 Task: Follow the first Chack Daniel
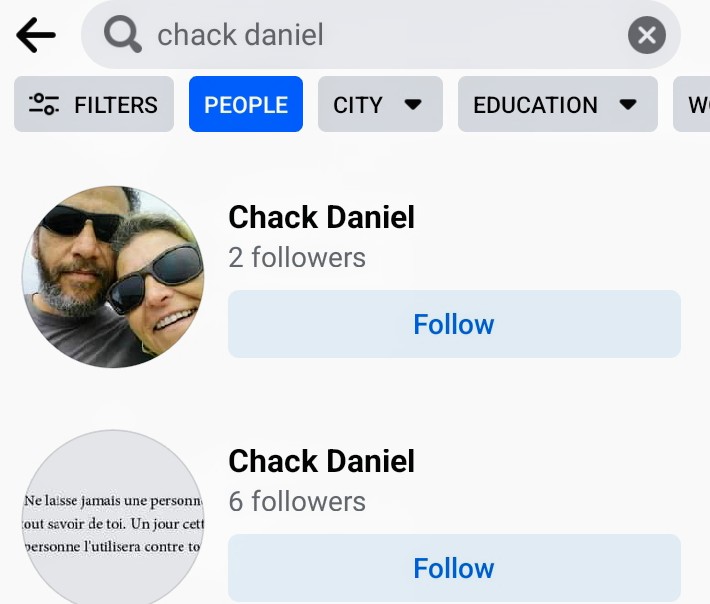tap(454, 324)
